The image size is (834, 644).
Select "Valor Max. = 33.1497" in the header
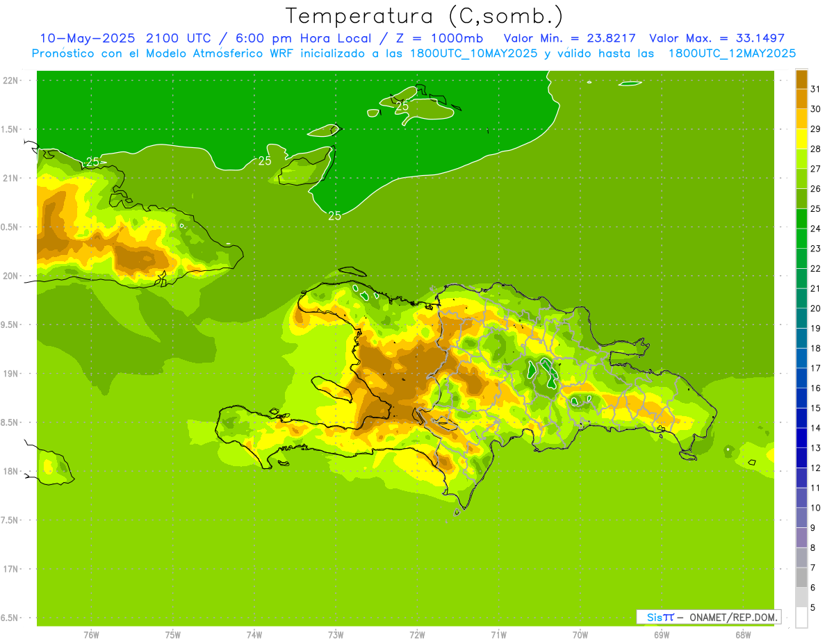pos(717,38)
